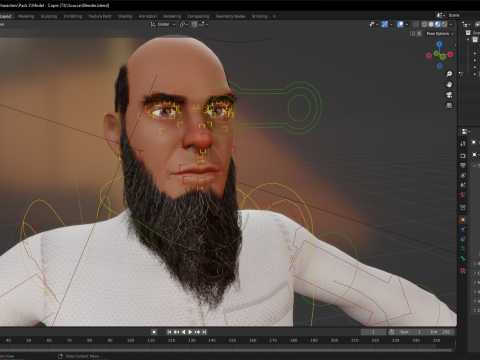480x360 pixels.
Task: Open Output properties tab icon
Action: coord(463,165)
